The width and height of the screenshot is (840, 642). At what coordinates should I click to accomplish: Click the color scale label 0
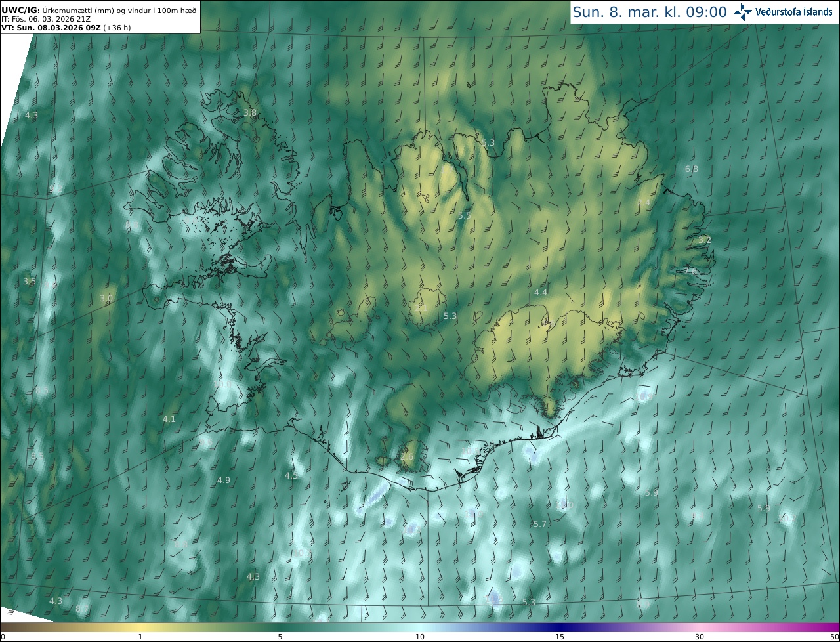point(3,637)
